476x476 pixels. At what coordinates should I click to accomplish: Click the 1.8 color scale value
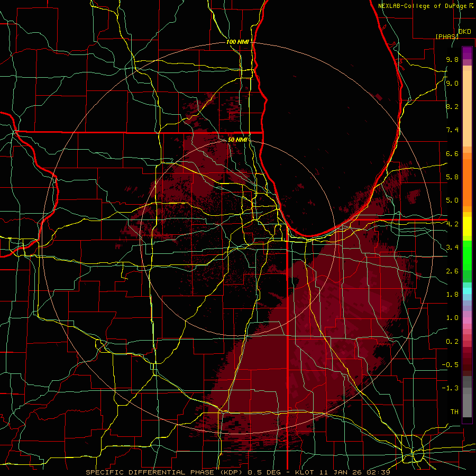[x=452, y=295]
